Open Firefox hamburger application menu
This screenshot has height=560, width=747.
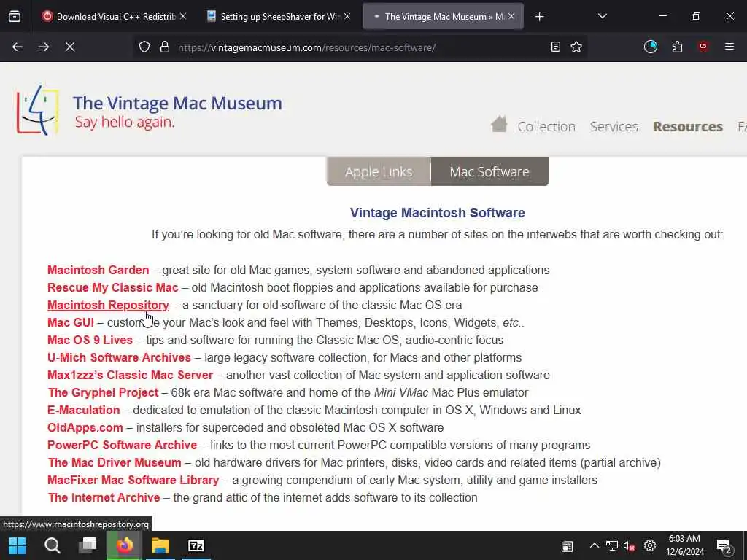(x=729, y=47)
